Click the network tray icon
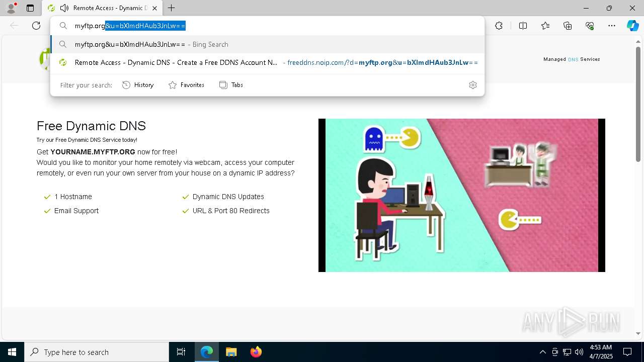 click(567, 352)
